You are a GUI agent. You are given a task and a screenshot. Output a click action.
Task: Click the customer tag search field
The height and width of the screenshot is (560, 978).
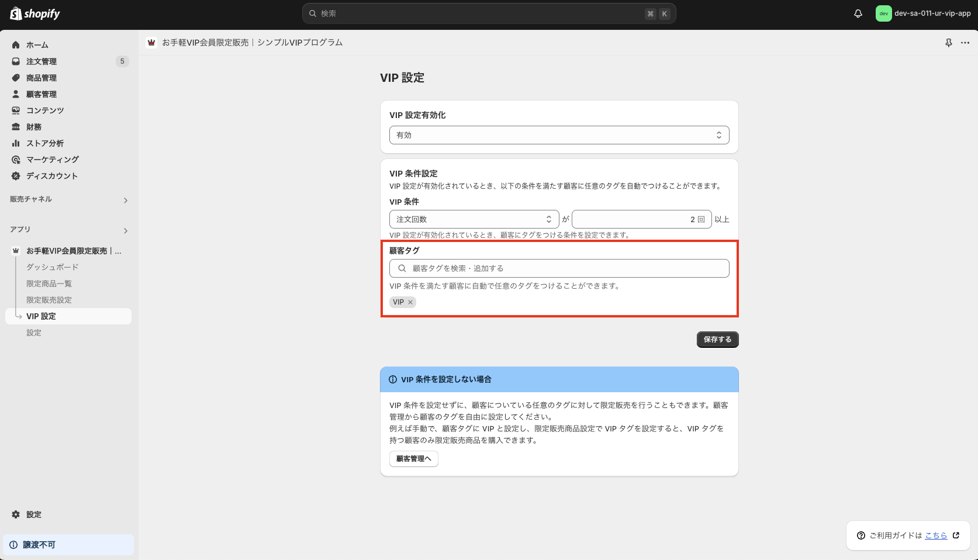point(559,268)
